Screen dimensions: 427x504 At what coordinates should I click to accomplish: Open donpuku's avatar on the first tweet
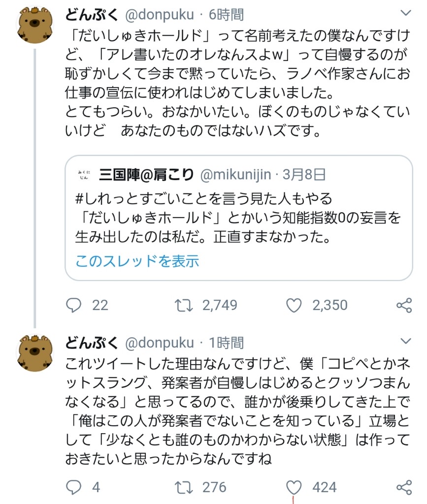(x=35, y=26)
